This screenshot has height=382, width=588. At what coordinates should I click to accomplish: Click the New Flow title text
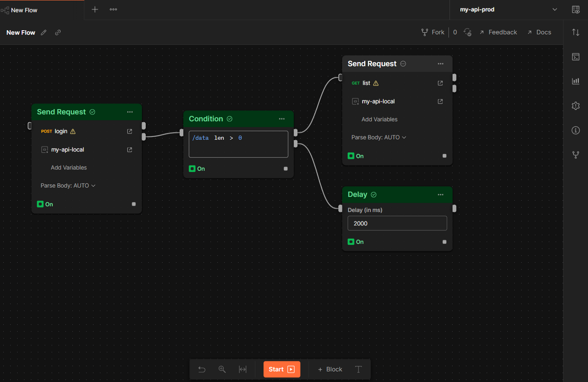point(21,32)
